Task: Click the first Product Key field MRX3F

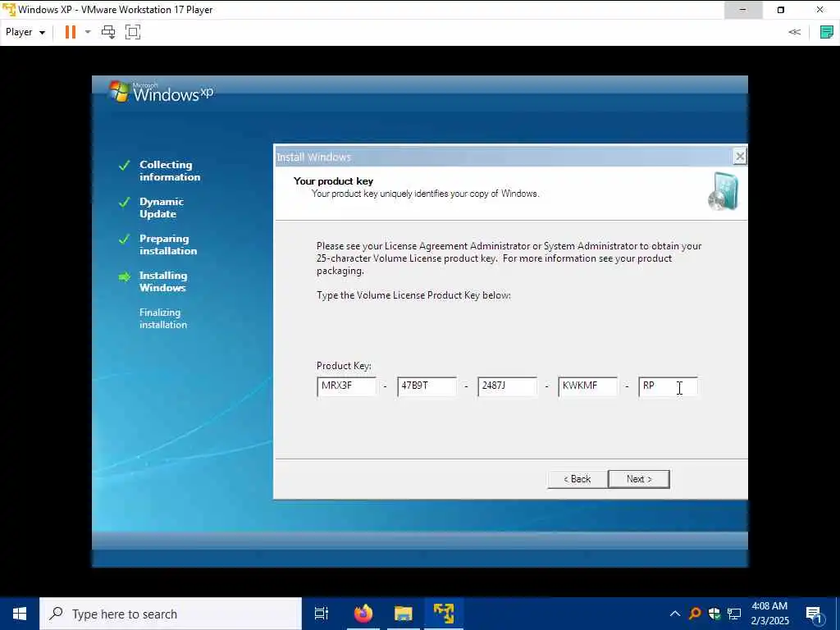Action: (x=347, y=386)
